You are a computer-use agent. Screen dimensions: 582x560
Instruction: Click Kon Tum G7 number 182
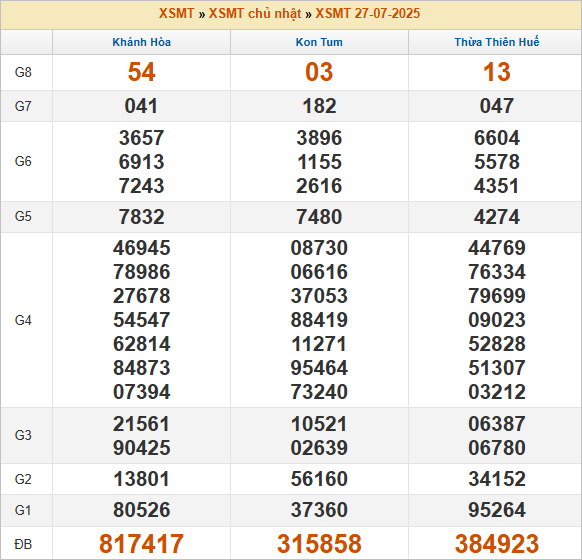point(319,106)
